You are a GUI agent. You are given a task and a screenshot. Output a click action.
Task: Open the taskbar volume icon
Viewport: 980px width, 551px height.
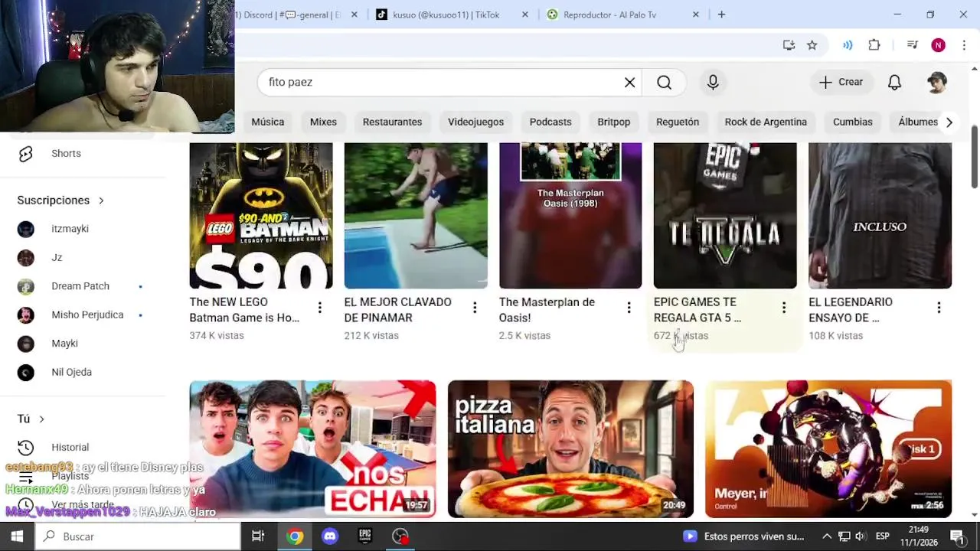861,536
